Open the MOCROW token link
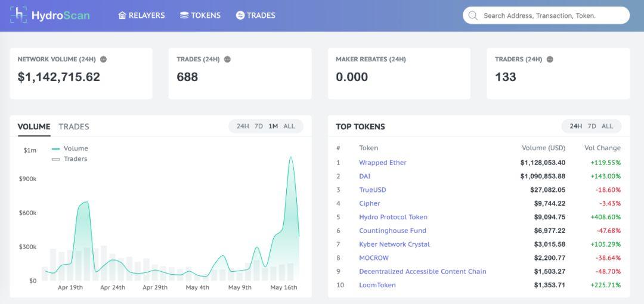This screenshot has width=644, height=304. click(374, 258)
